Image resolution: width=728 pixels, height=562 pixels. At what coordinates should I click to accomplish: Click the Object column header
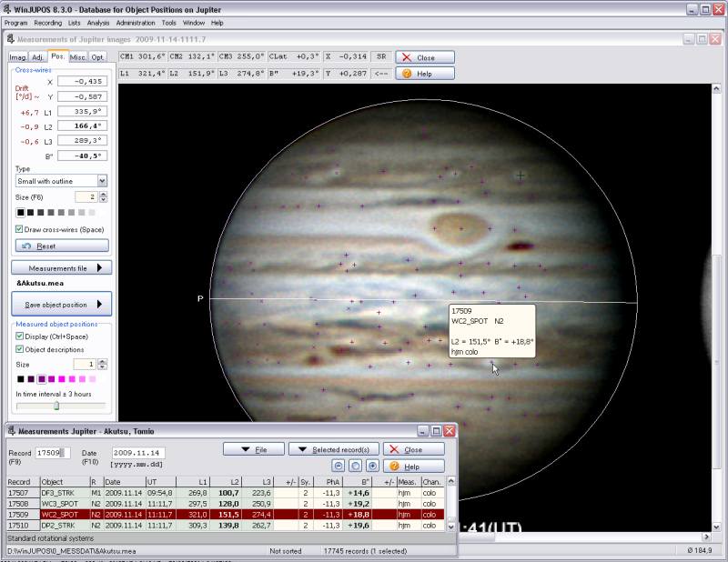65,482
